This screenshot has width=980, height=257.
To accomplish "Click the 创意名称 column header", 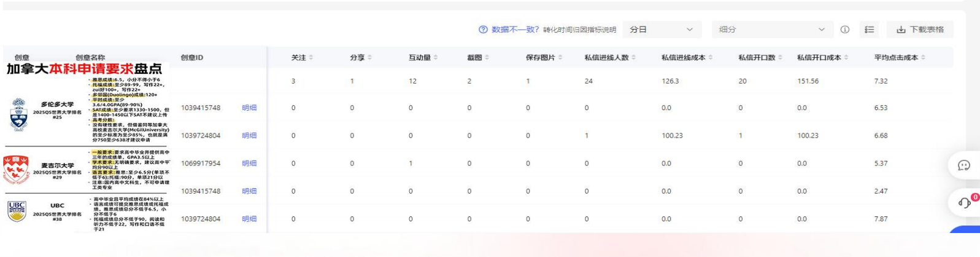I will 90,57.
